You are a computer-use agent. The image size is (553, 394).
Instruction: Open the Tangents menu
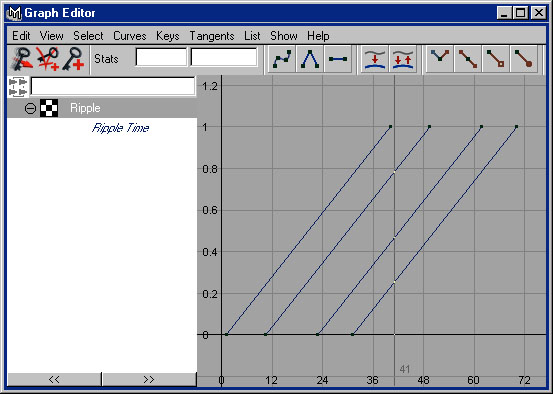(212, 36)
